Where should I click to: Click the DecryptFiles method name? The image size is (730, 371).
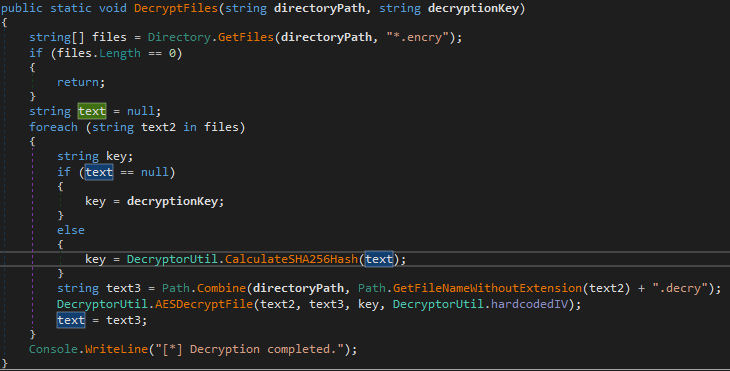[x=176, y=8]
